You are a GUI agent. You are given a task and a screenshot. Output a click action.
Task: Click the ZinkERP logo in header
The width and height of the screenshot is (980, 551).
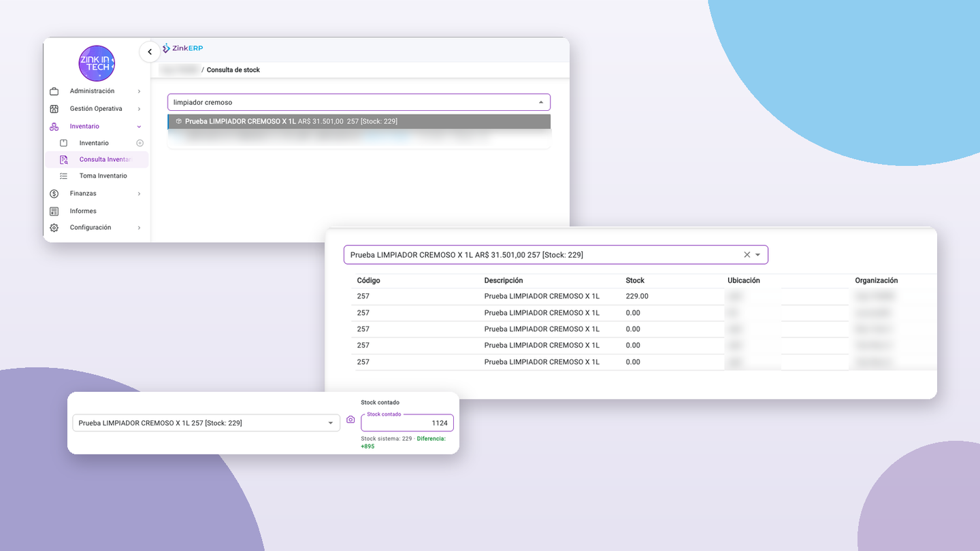(x=182, y=48)
